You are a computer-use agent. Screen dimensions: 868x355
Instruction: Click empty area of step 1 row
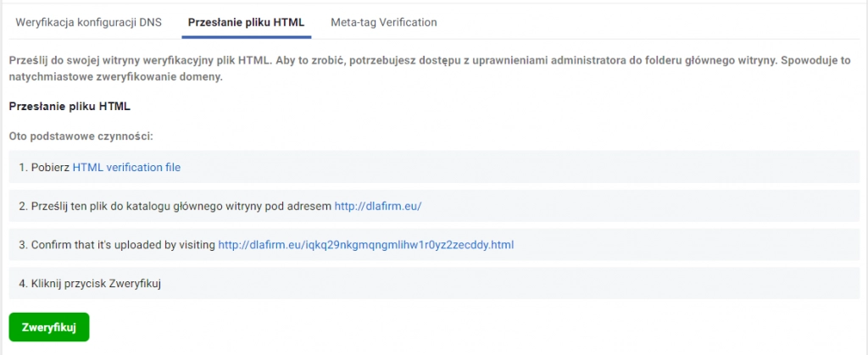[x=520, y=167]
